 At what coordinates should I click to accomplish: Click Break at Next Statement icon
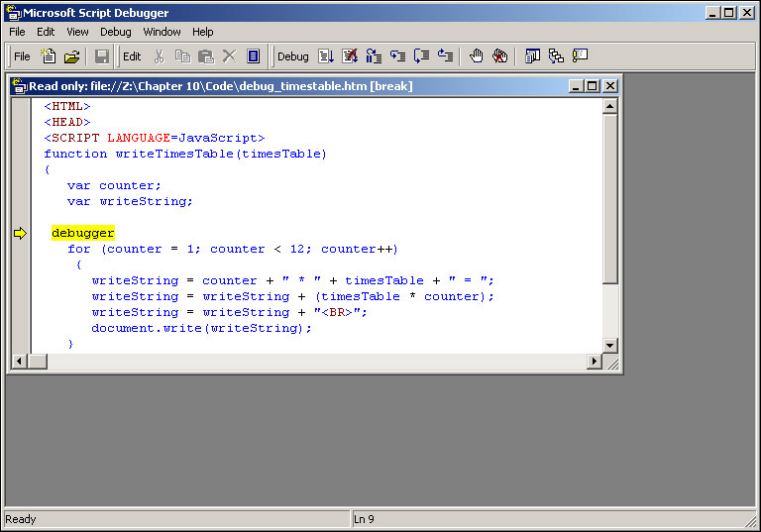(374, 56)
